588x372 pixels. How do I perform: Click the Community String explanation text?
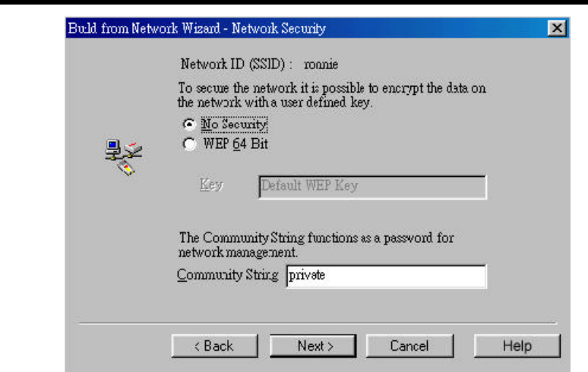coord(316,245)
